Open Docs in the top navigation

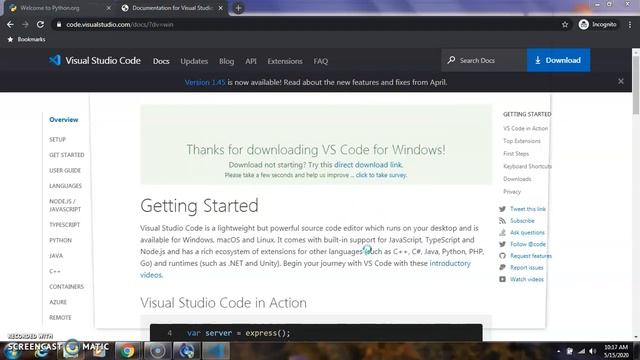click(161, 61)
